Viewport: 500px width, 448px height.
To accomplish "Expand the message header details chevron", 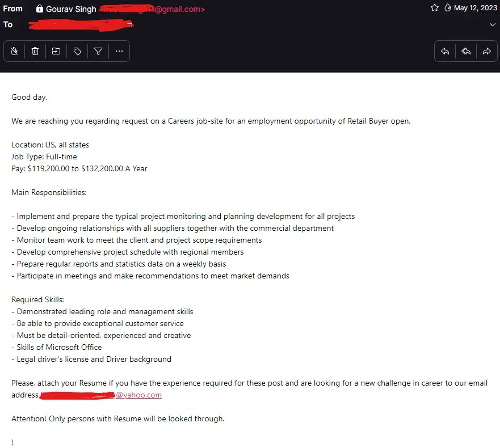I will pyautogui.click(x=492, y=25).
